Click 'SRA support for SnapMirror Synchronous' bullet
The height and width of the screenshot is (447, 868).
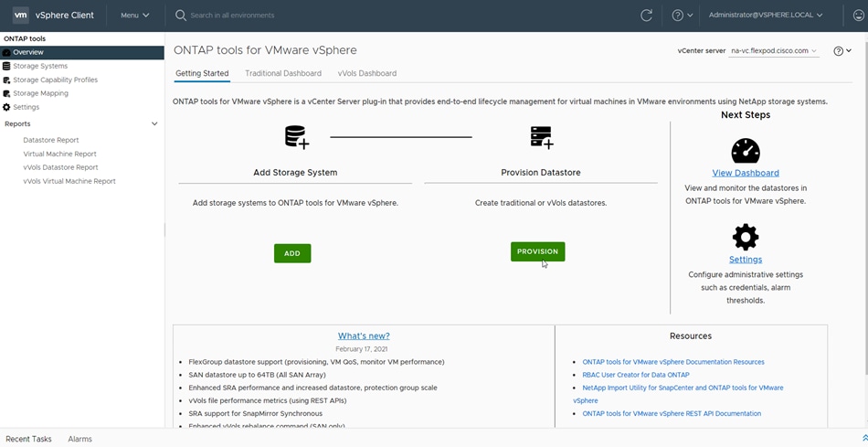255,413
